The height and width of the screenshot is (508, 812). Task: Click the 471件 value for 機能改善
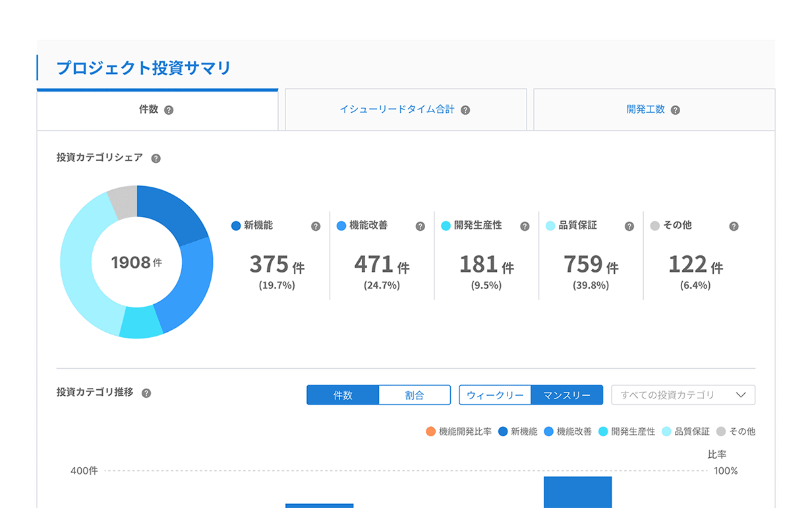coord(382,265)
